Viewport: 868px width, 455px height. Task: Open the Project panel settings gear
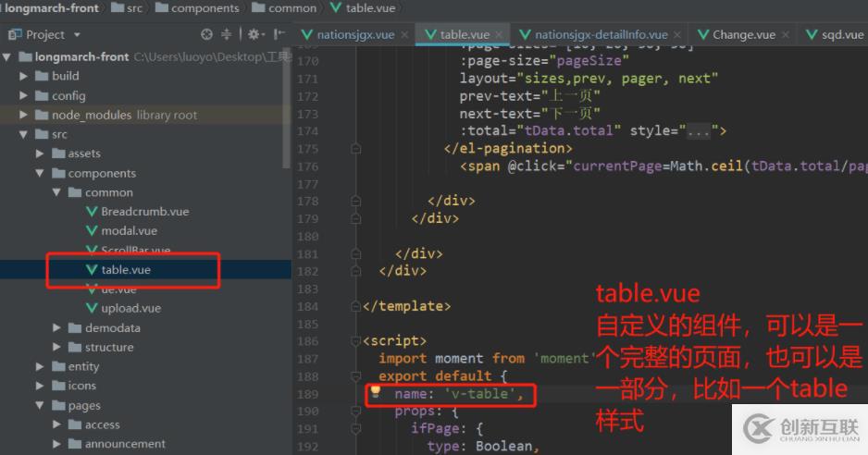(254, 34)
